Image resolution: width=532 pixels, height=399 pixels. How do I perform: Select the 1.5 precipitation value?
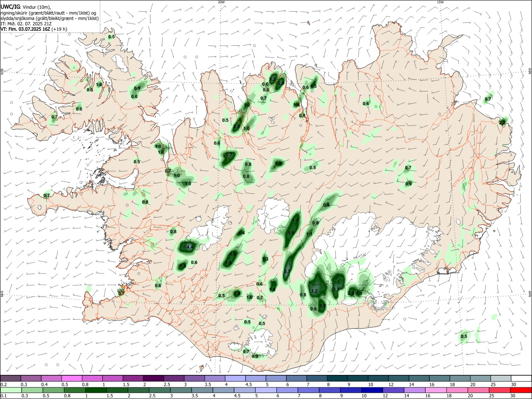[x=314, y=86]
